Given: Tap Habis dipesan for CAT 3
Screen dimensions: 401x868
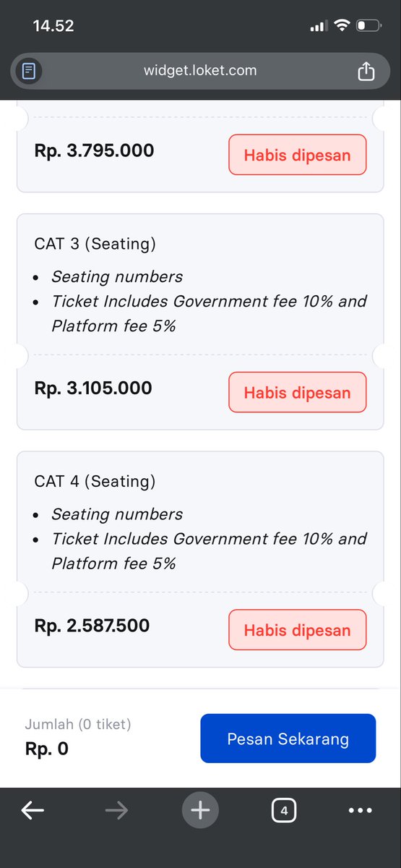Looking at the screenshot, I should coord(298,393).
